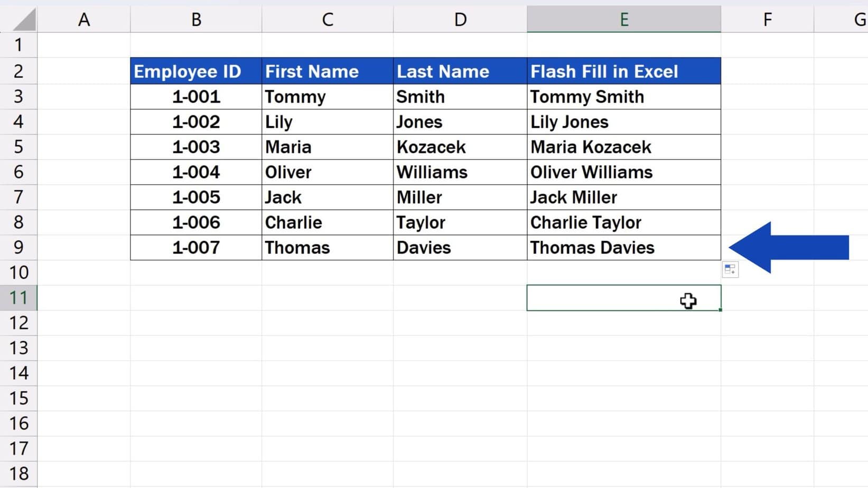The height and width of the screenshot is (488, 868).
Task: Select column F header
Action: pyautogui.click(x=768, y=20)
